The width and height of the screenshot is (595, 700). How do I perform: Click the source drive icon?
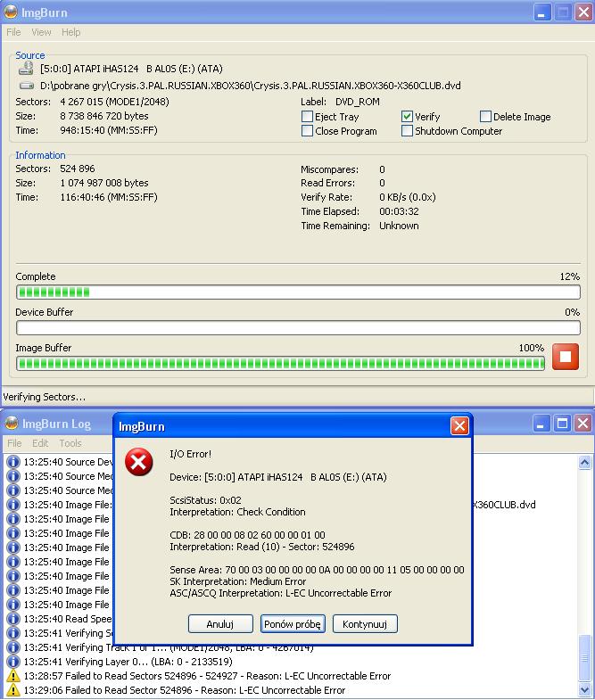pyautogui.click(x=25, y=69)
